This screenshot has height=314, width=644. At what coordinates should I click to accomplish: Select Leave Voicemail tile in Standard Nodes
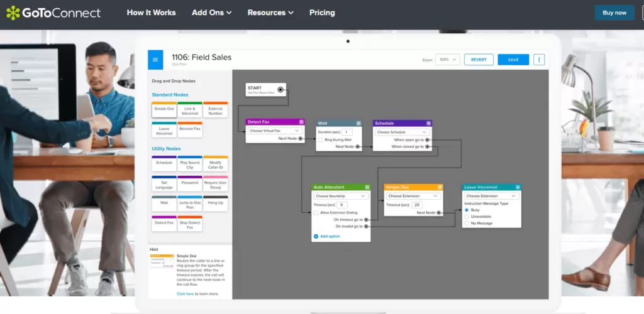[164, 129]
